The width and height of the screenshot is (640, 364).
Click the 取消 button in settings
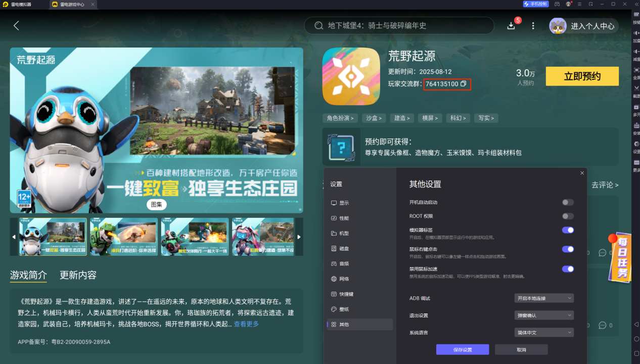521,349
